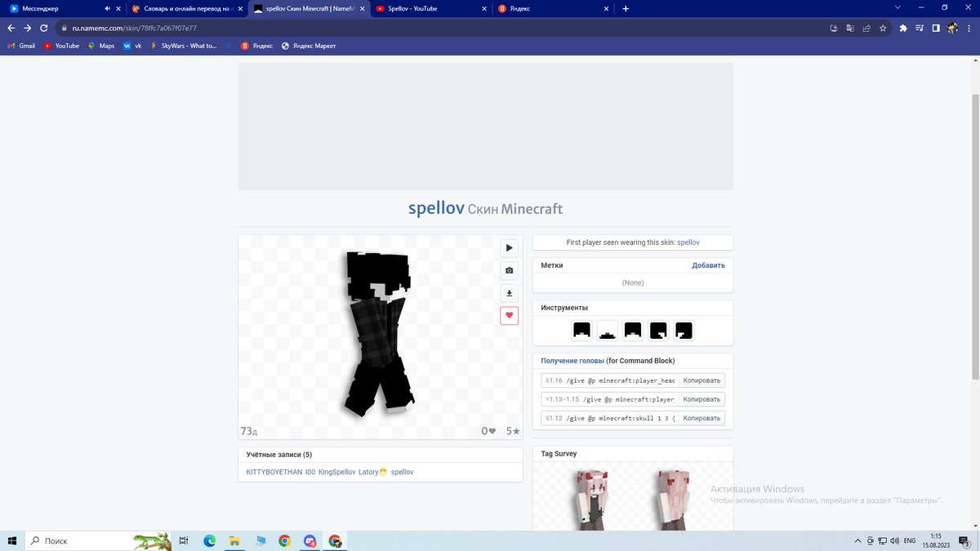The image size is (980, 551).
Task: Open Microsoft Edge from the taskbar
Action: coord(209,540)
